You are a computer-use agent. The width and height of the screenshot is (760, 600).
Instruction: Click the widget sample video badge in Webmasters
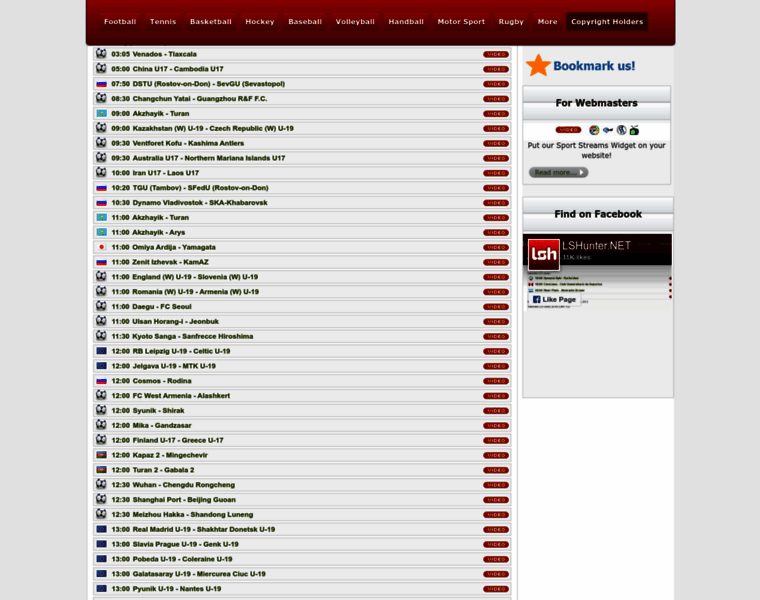568,130
